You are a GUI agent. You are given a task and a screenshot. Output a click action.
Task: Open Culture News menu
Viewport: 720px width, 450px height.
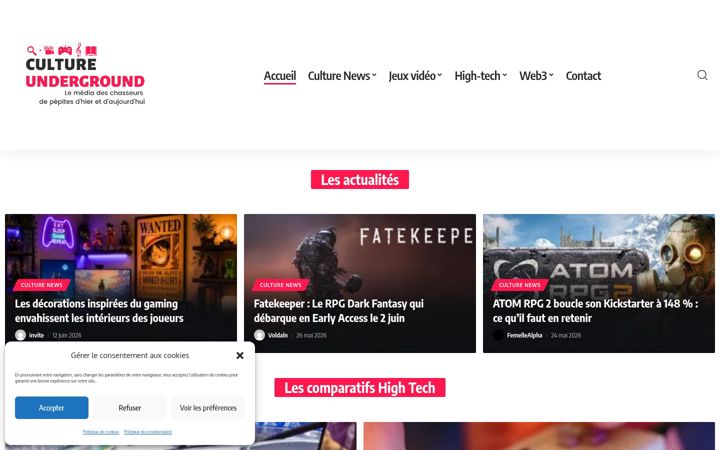tap(342, 76)
